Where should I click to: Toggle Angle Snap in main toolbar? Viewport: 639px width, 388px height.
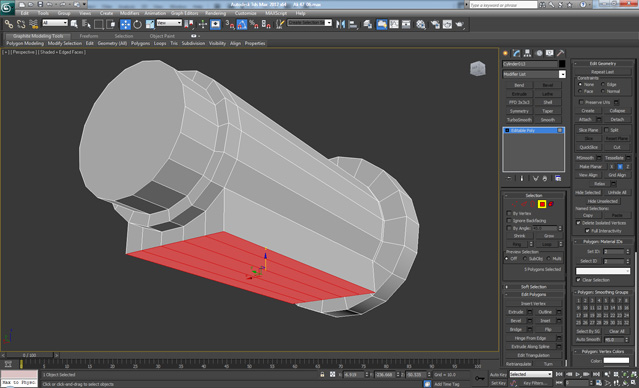click(242, 24)
